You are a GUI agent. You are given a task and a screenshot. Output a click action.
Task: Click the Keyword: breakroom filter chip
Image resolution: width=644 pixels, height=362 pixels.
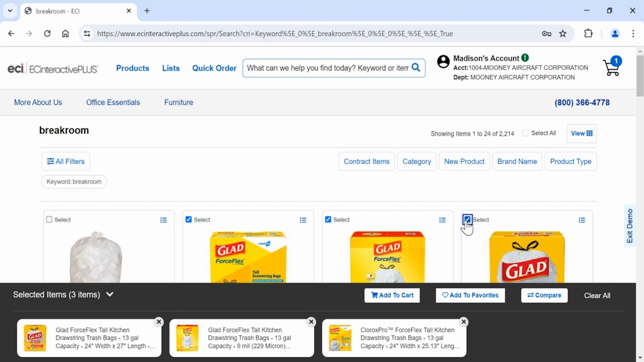coord(74,181)
